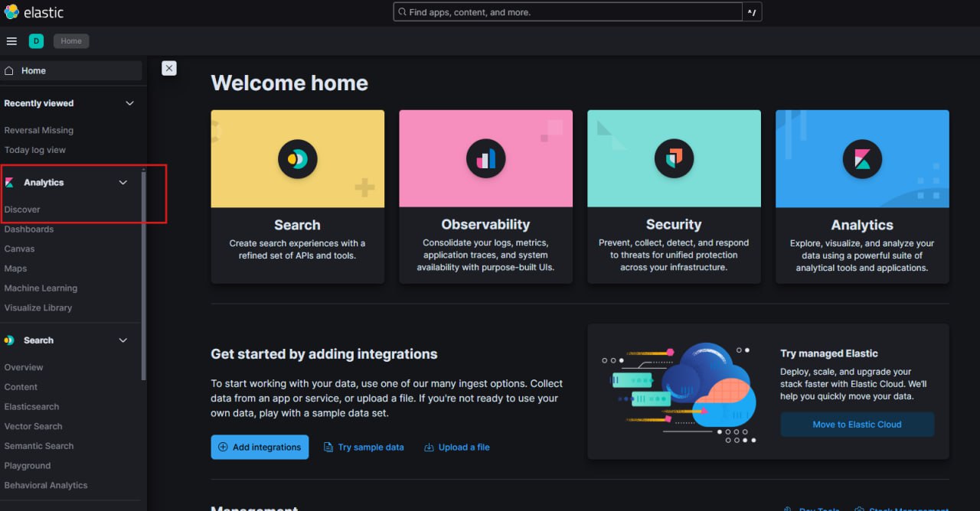Screen dimensions: 980x511
Task: Open Maps in the sidebar
Action: tap(15, 269)
